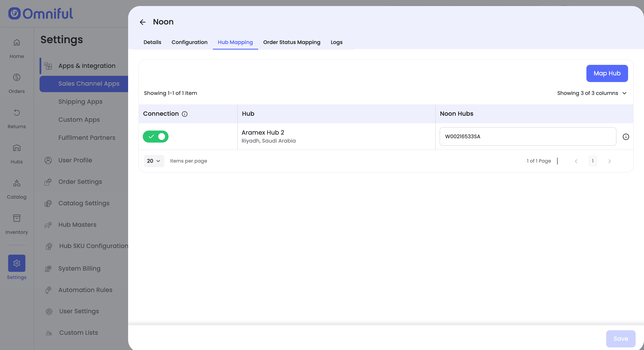The image size is (644, 350).
Task: Click the Automation Rules icon
Action: pyautogui.click(x=48, y=290)
